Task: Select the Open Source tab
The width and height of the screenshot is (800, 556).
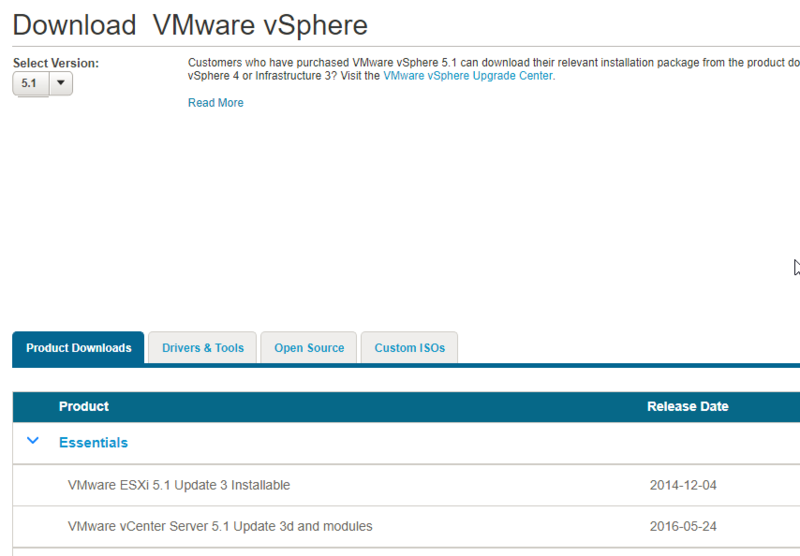Action: coord(309,348)
